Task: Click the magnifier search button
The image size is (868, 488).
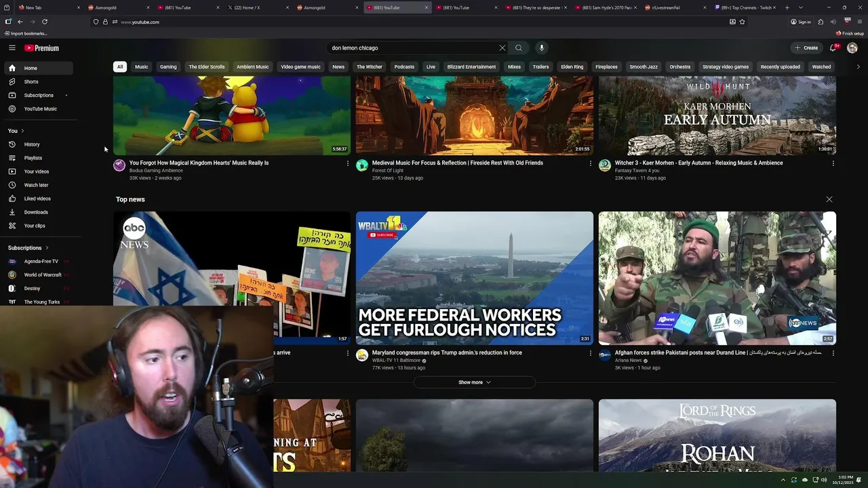Action: pos(519,48)
